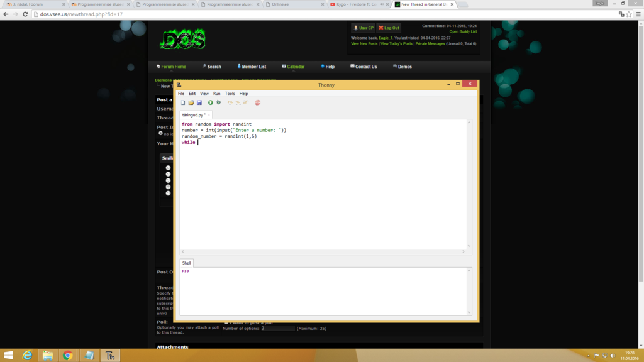The image size is (644, 362).
Task: Close the täringud.py editor tab
Action: 209,115
